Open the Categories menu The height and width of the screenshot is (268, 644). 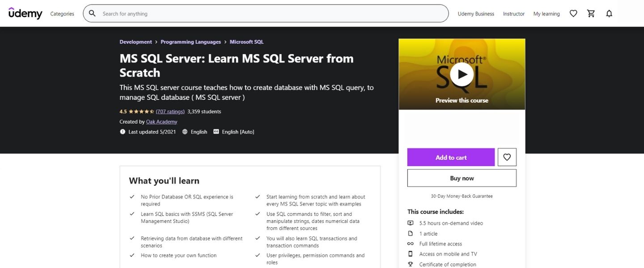point(62,14)
